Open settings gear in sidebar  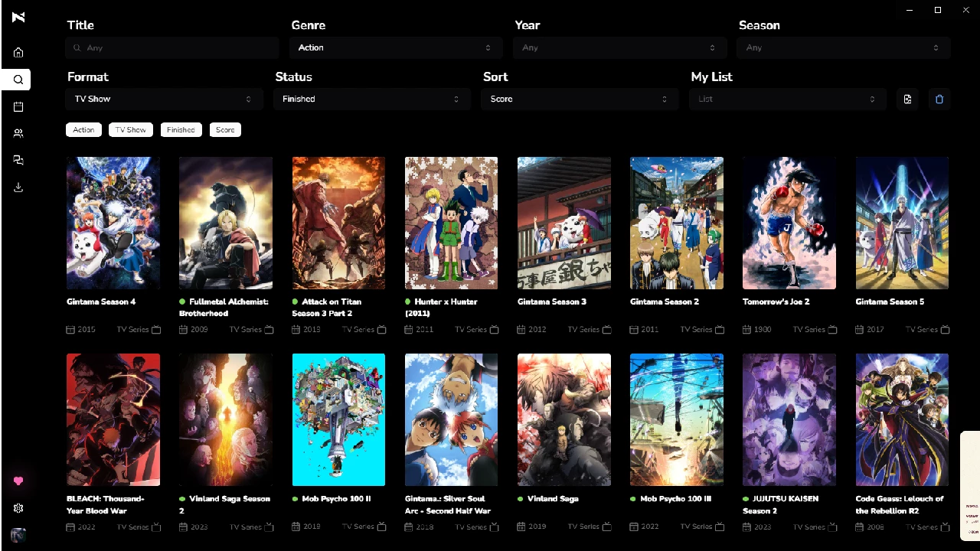(x=18, y=508)
